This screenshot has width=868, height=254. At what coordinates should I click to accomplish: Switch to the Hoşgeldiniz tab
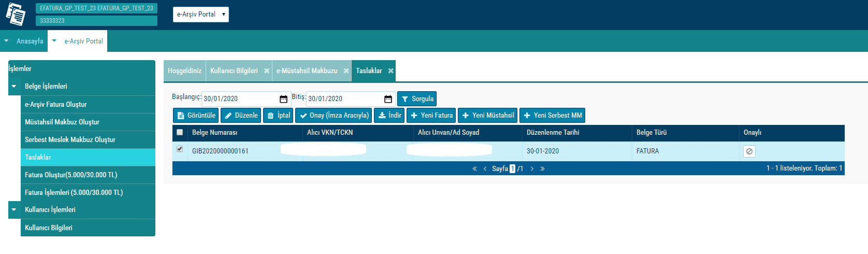(x=184, y=71)
